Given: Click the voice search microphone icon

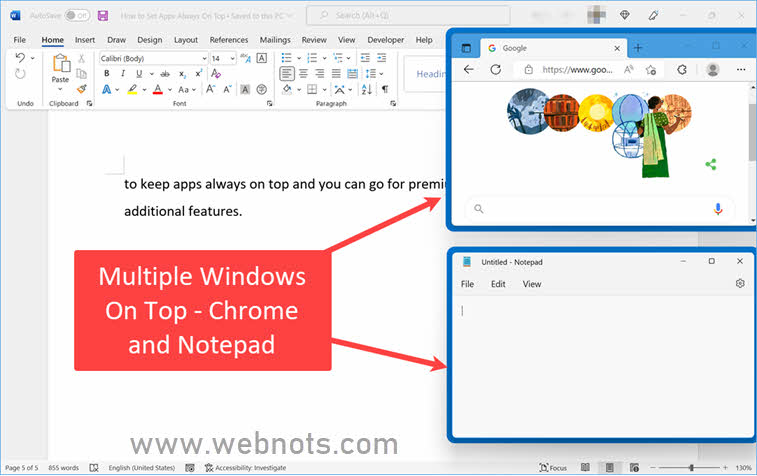Looking at the screenshot, I should click(x=718, y=208).
